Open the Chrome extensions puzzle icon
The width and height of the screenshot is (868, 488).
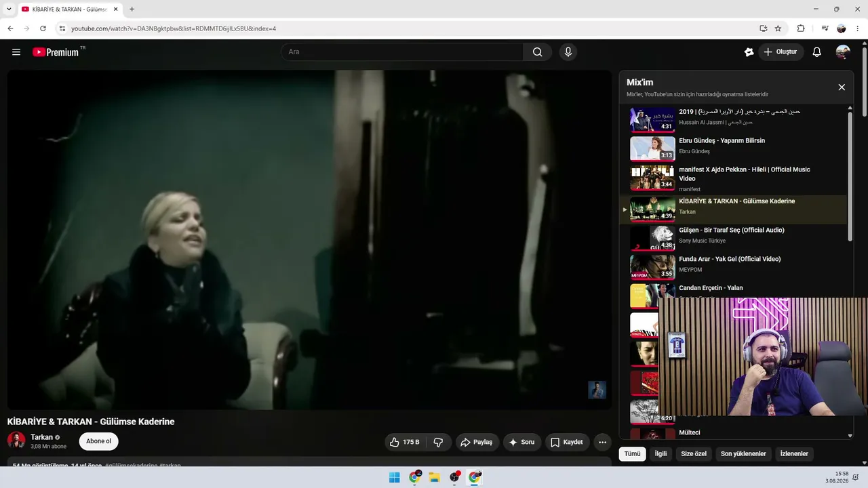tap(801, 28)
